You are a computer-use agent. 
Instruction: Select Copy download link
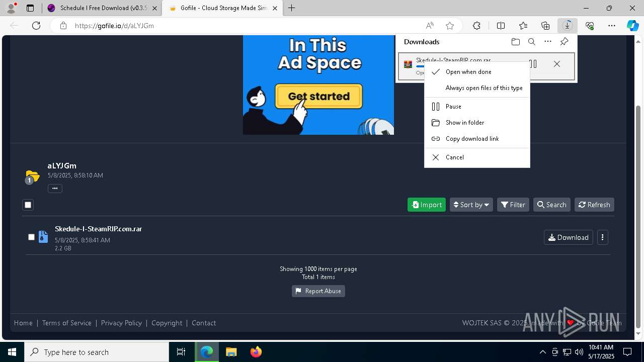point(477,139)
